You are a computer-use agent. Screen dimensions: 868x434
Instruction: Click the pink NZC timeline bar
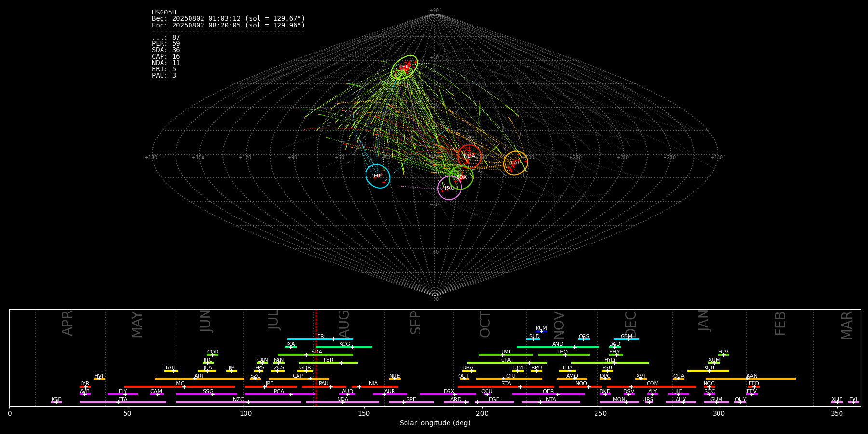pos(239,402)
